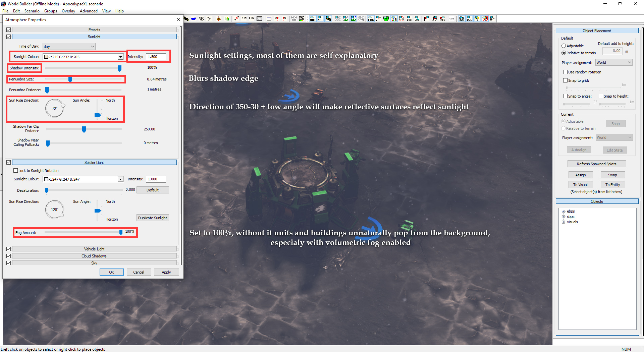
Task: Click the cam toolbar icon
Action: 452,19
